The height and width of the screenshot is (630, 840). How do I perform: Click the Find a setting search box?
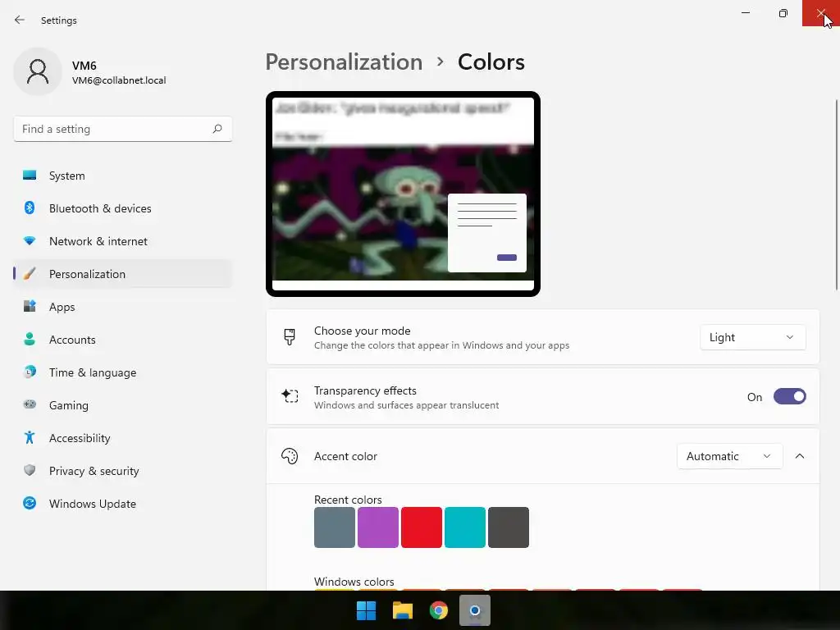tap(123, 129)
